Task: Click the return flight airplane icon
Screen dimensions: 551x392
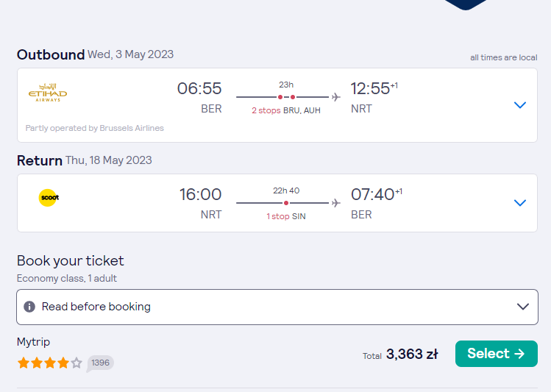Action: click(x=336, y=203)
